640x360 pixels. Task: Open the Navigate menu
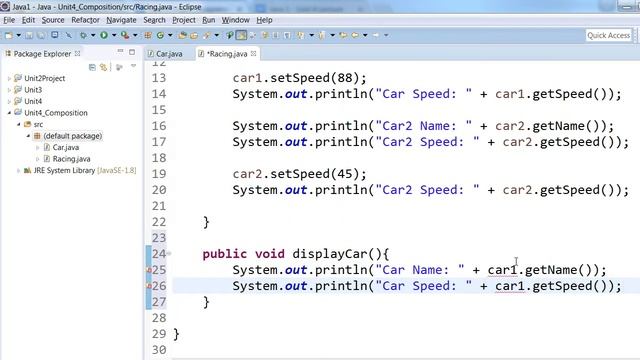click(x=121, y=20)
